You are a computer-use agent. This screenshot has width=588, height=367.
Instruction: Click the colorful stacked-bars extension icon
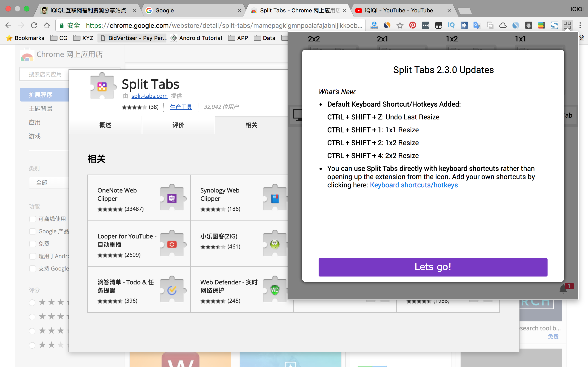541,25
